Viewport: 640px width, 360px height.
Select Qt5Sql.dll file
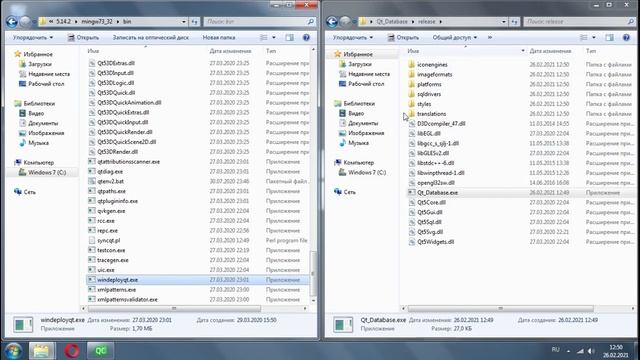[x=429, y=222]
